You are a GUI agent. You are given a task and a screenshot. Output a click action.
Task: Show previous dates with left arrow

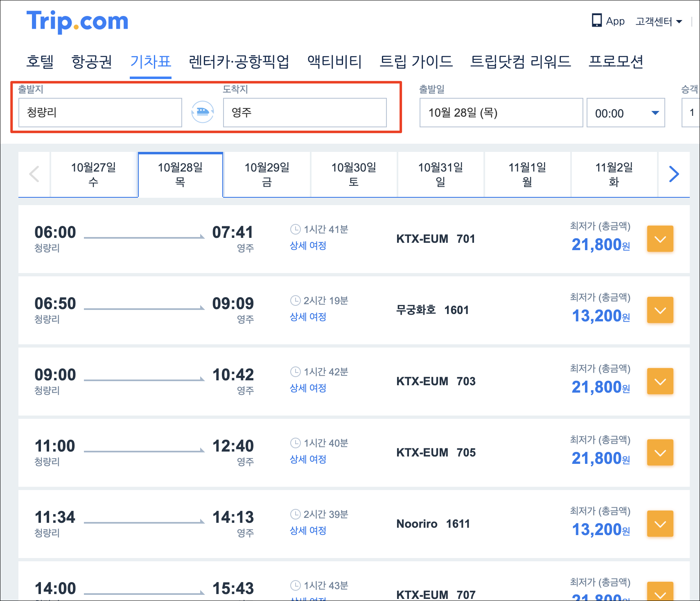[34, 174]
